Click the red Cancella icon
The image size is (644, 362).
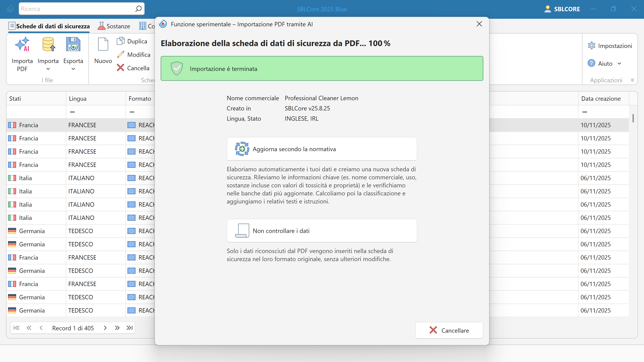[x=121, y=68]
